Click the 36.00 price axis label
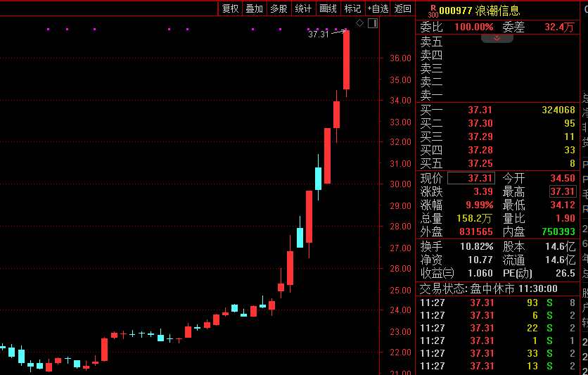The image size is (588, 375). 400,58
